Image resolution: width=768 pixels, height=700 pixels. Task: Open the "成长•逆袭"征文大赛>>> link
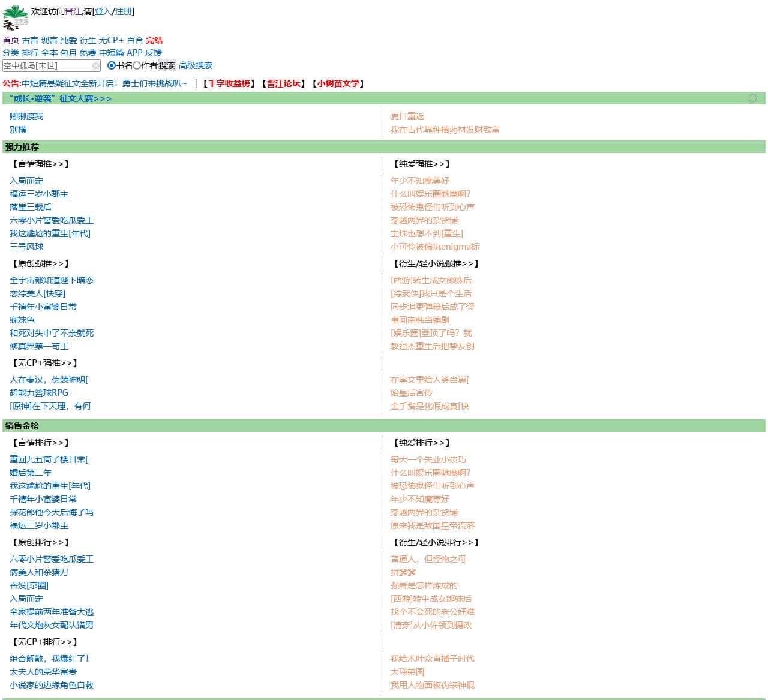tap(60, 98)
